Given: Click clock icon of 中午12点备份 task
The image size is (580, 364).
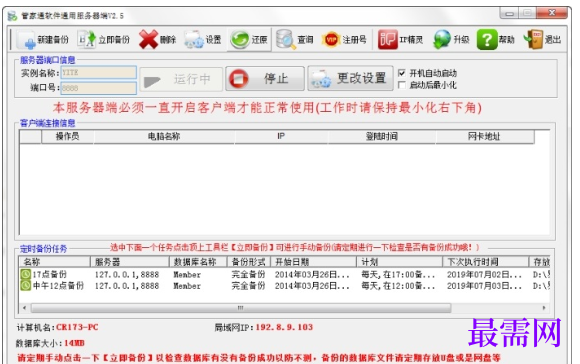Looking at the screenshot, I should pos(26,286).
